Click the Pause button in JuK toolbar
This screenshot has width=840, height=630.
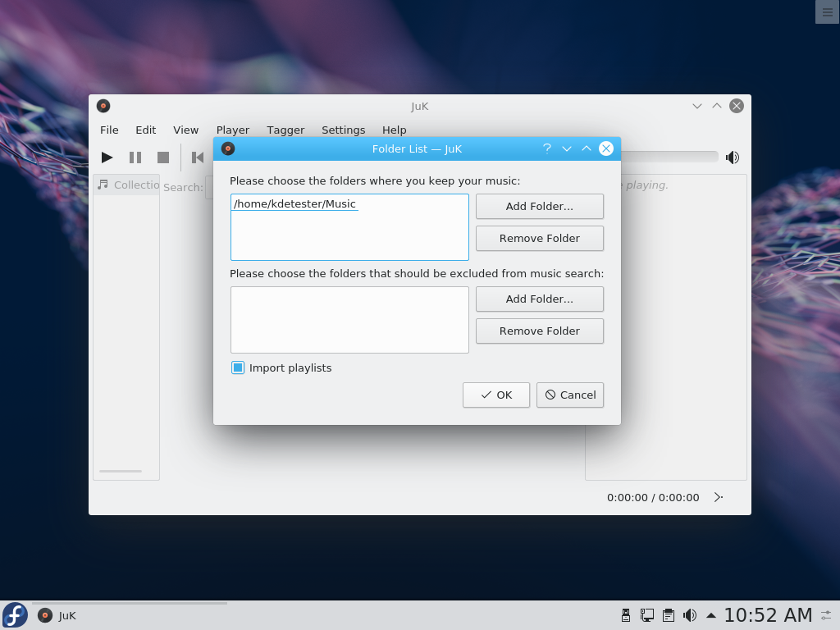point(135,157)
